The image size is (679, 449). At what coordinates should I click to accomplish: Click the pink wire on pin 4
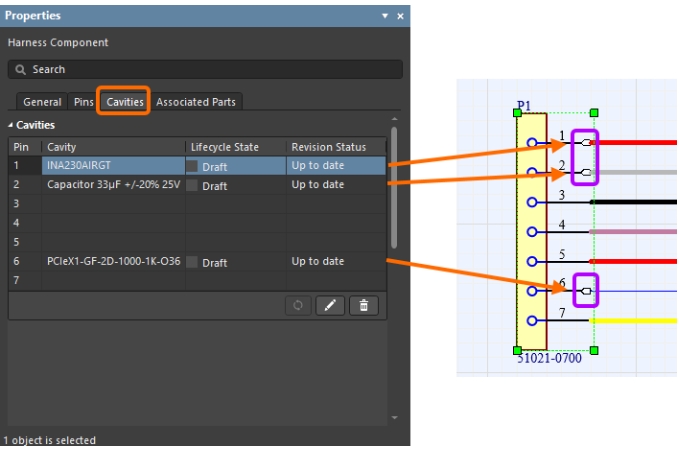[x=634, y=232]
